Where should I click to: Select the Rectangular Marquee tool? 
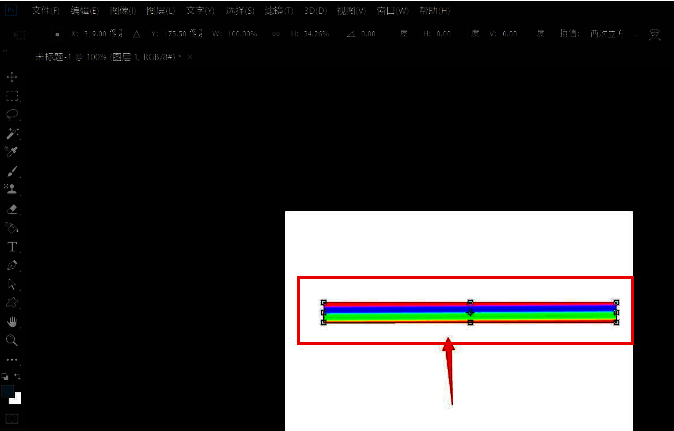[x=12, y=96]
